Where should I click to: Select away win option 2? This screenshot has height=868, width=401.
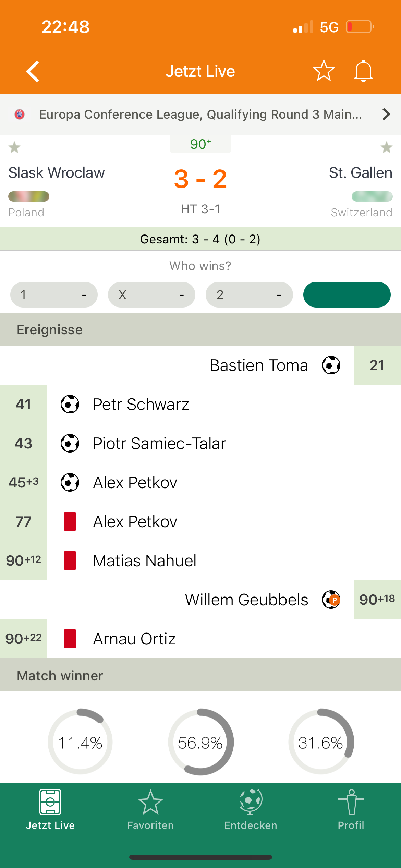249,294
